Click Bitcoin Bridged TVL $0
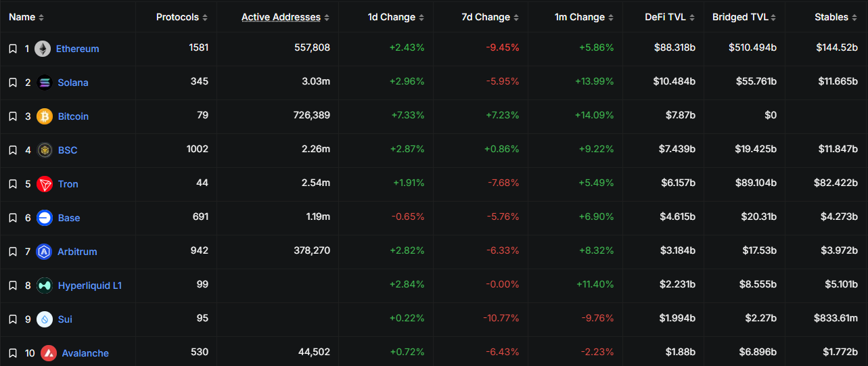The image size is (868, 366). [x=771, y=115]
